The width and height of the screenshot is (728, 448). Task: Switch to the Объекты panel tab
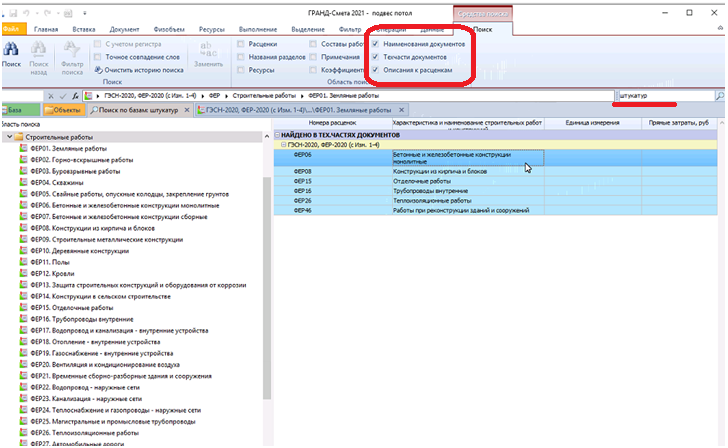pyautogui.click(x=64, y=110)
